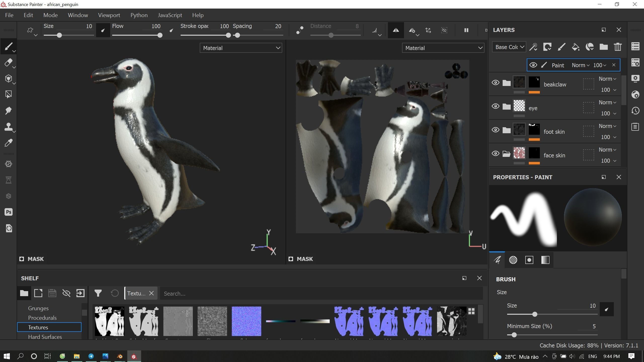Open the File menu
The height and width of the screenshot is (362, 644).
coord(9,15)
